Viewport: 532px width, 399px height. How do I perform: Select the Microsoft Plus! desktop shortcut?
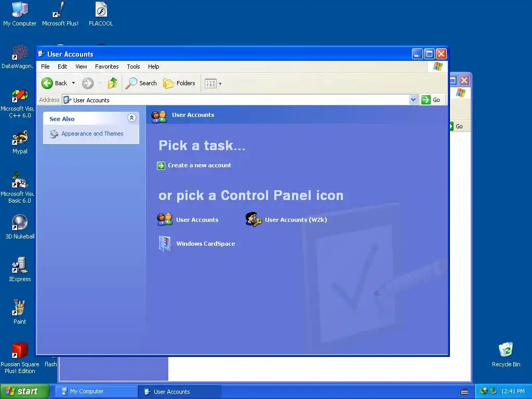[x=60, y=14]
